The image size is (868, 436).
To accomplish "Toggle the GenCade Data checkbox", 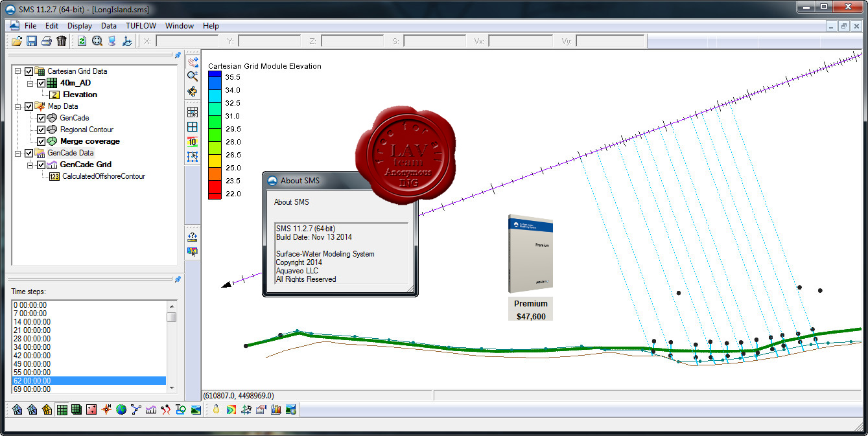I will 29,153.
